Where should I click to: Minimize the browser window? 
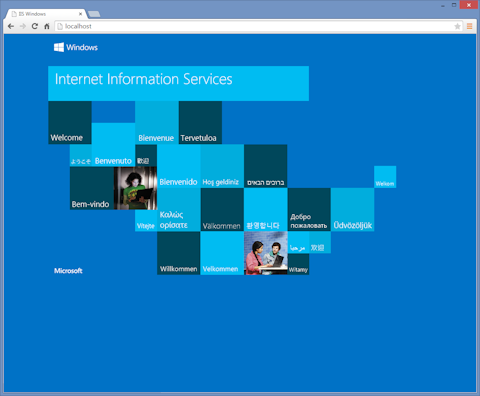tap(443, 6)
